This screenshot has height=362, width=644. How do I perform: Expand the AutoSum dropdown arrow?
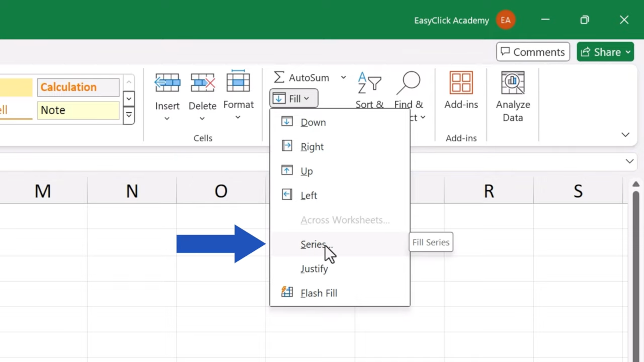[x=343, y=77]
